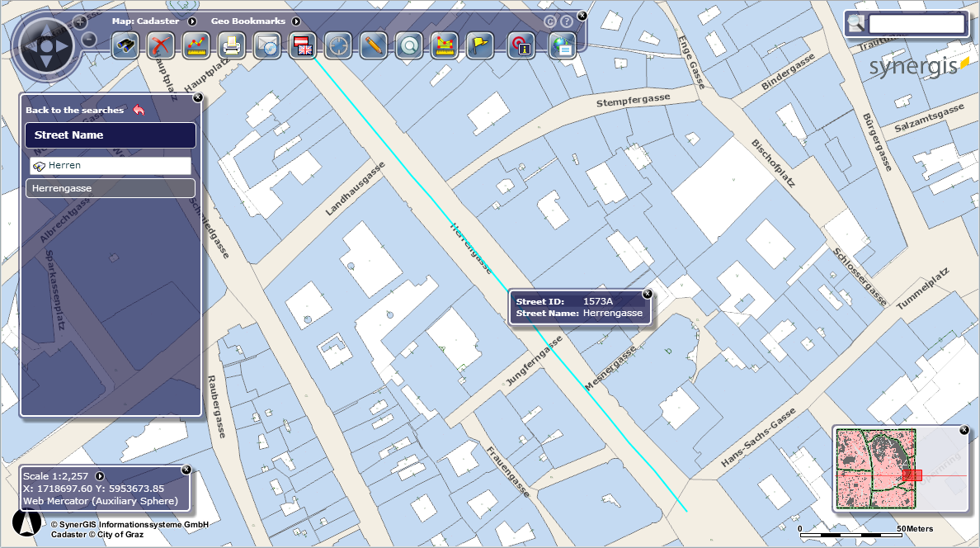
Task: Clear selection with the red X tool
Action: [x=160, y=45]
